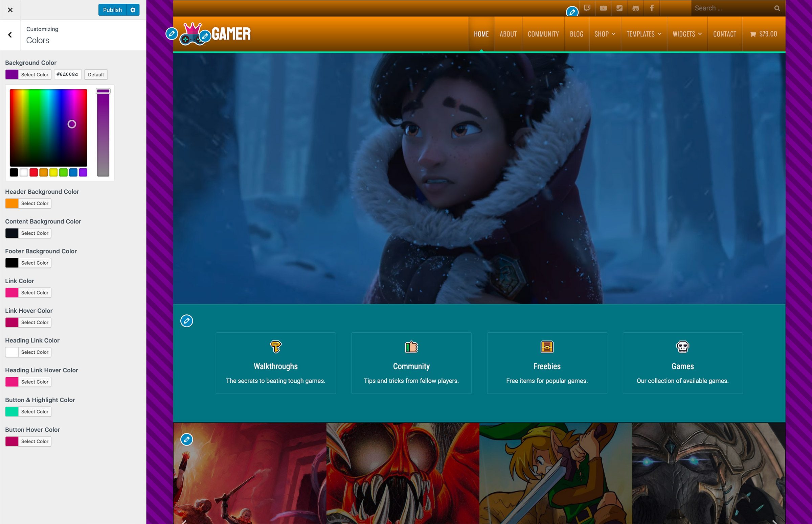This screenshot has height=524, width=812.
Task: Open the Freebies heading link
Action: pyautogui.click(x=547, y=366)
